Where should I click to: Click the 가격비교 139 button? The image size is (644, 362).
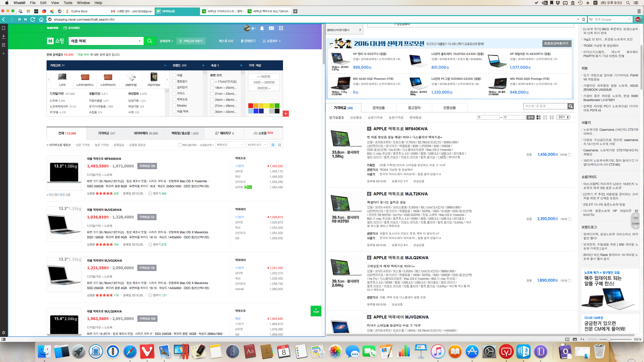147,166
